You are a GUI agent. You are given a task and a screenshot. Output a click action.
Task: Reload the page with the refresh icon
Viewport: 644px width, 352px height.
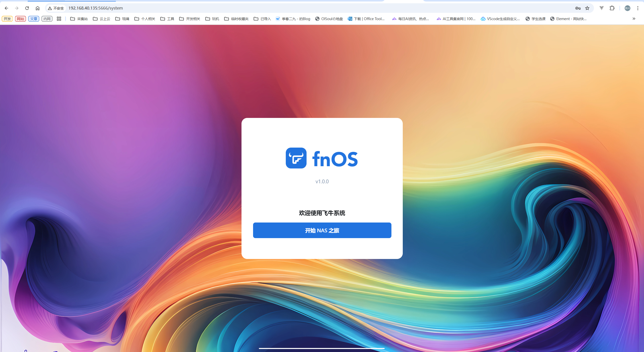click(27, 8)
